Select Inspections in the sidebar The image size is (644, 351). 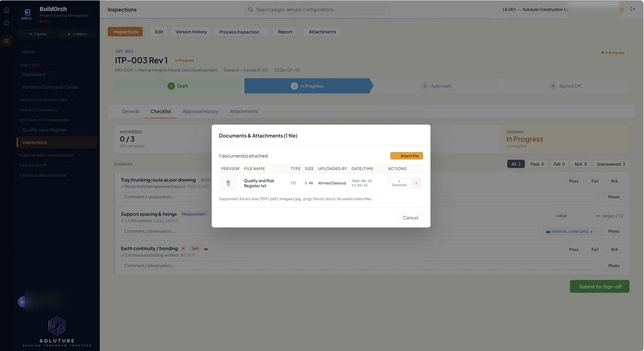pos(57,142)
